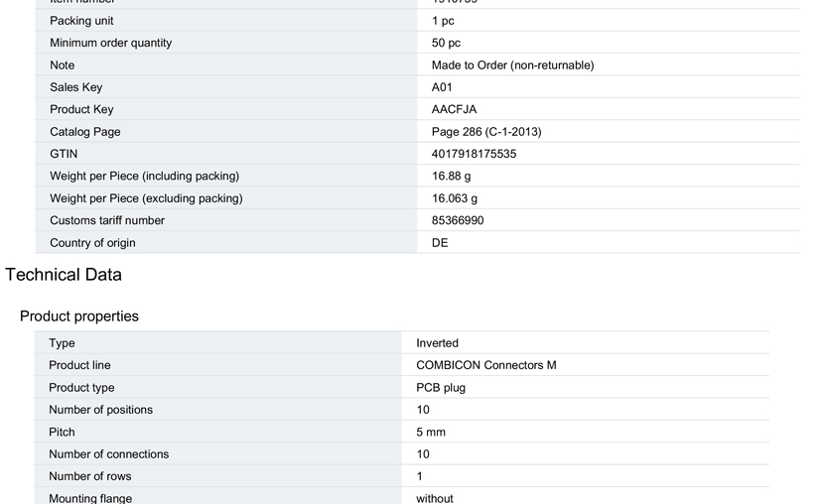The width and height of the screenshot is (824, 504).
Task: Click the Catalog Page value Page 286
Action: point(486,132)
